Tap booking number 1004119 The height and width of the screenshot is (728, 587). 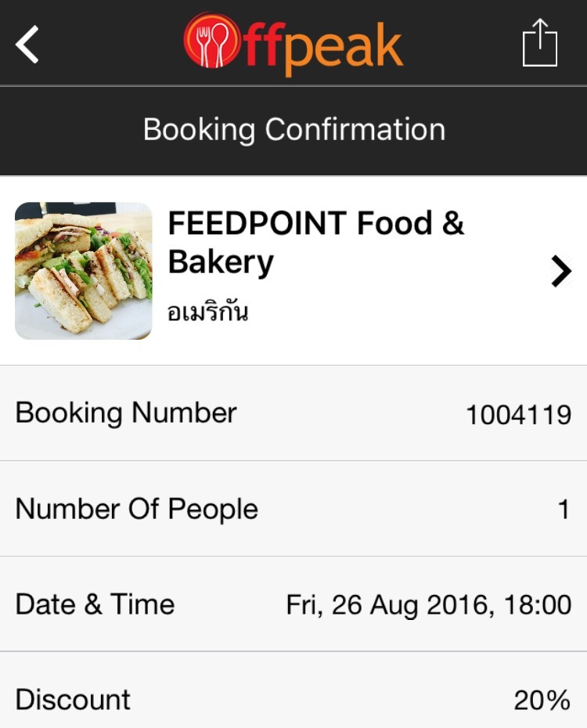[518, 415]
